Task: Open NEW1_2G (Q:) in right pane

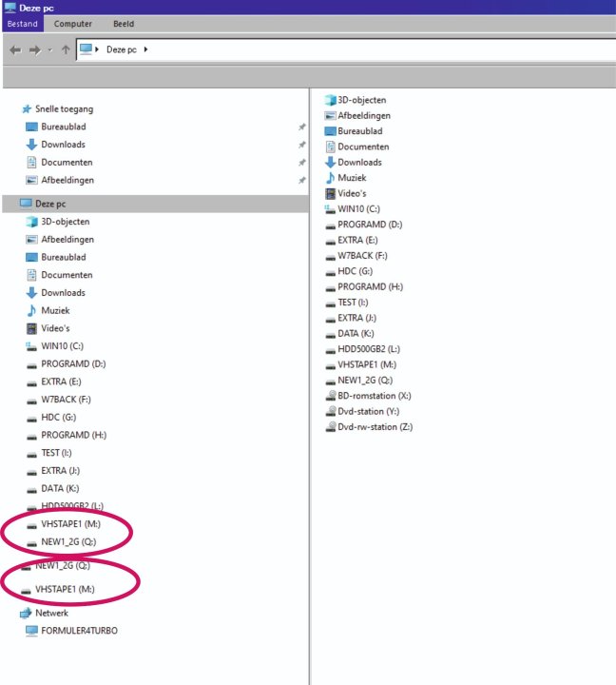Action: point(365,381)
